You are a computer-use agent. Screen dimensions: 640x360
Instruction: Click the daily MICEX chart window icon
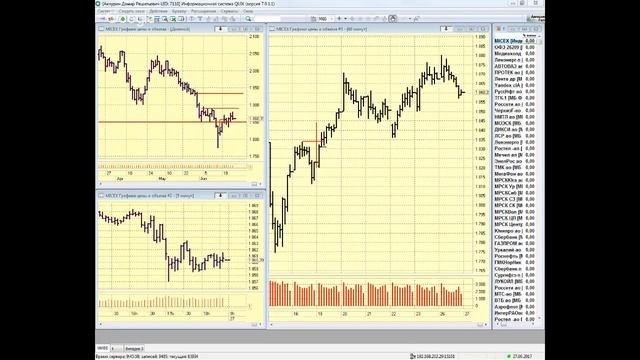coord(101,29)
